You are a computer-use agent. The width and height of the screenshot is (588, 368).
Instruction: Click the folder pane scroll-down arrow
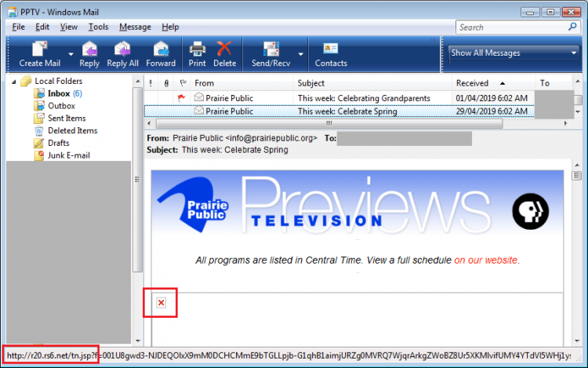pos(138,341)
